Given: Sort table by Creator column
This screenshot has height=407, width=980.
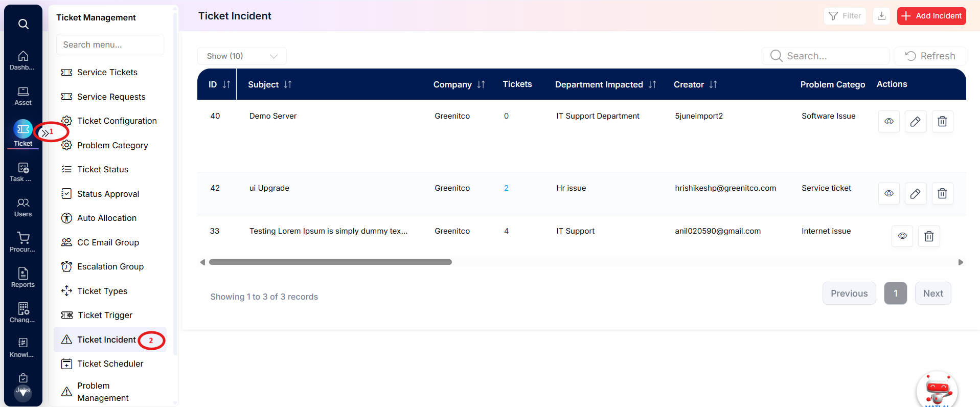Looking at the screenshot, I should [x=713, y=84].
